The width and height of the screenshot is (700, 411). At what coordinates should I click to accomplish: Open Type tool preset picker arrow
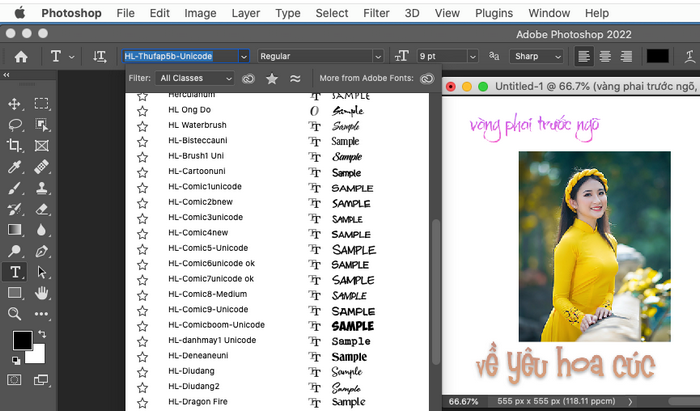[71, 57]
